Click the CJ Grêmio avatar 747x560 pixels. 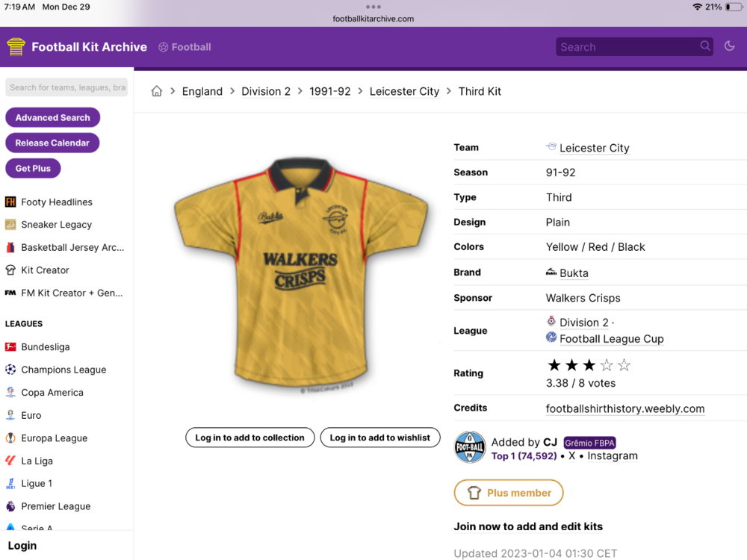pos(470,447)
